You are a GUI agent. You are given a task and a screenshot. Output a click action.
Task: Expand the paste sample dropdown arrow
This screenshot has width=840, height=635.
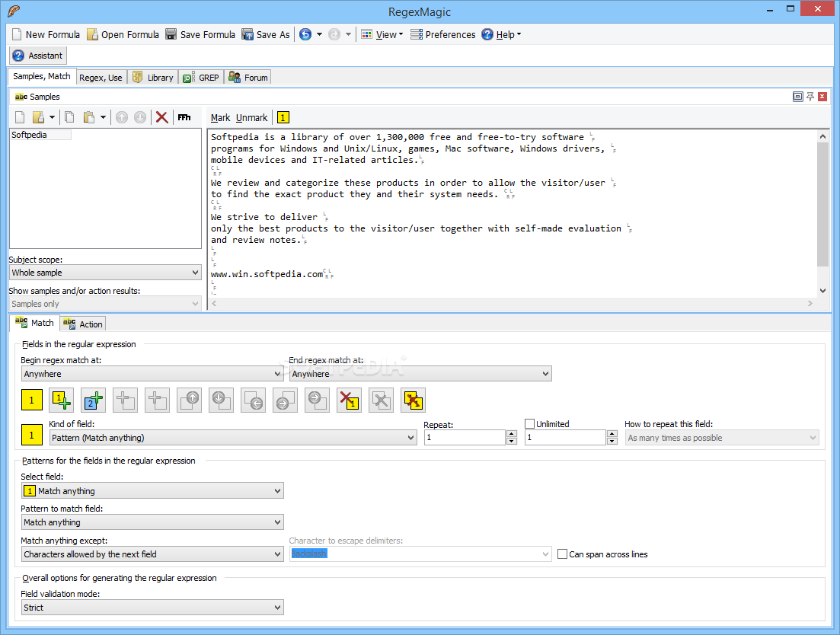click(x=103, y=117)
